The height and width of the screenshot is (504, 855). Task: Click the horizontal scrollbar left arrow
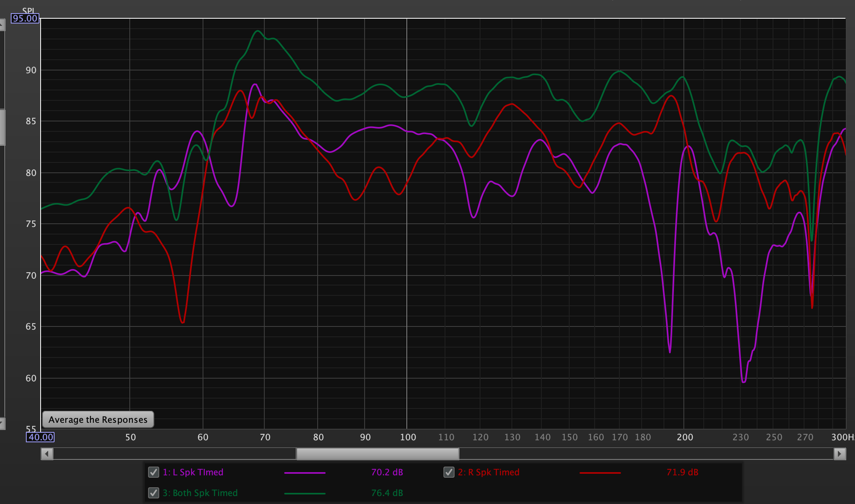[47, 454]
